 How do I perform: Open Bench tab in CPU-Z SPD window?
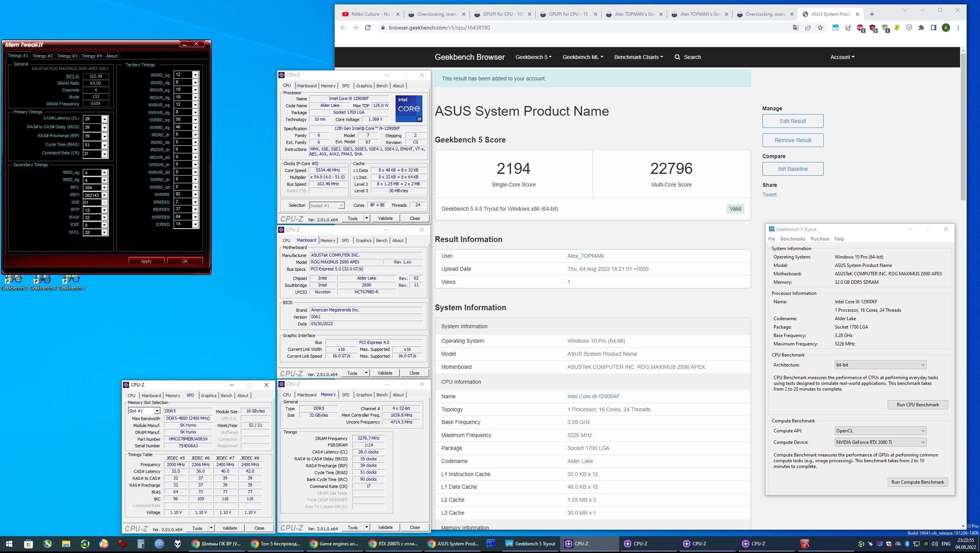[x=226, y=396]
